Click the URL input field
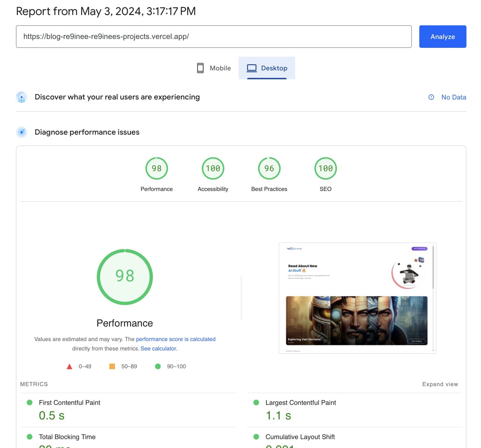 click(214, 36)
